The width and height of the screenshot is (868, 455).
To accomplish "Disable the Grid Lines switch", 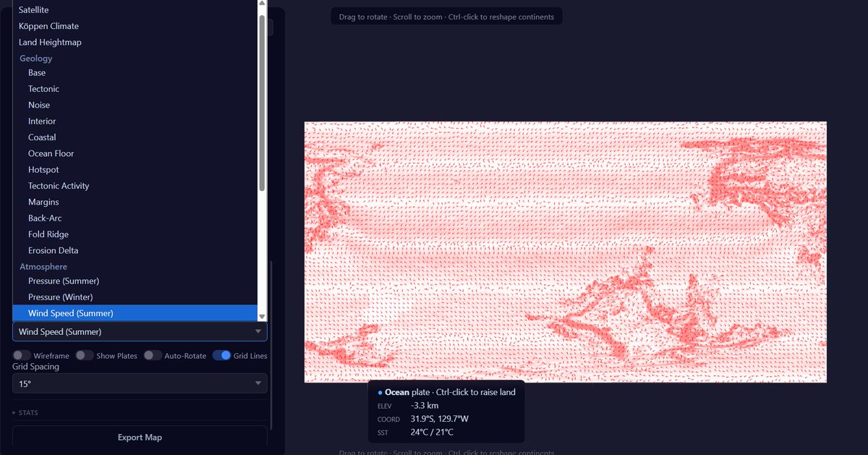I will [x=222, y=355].
